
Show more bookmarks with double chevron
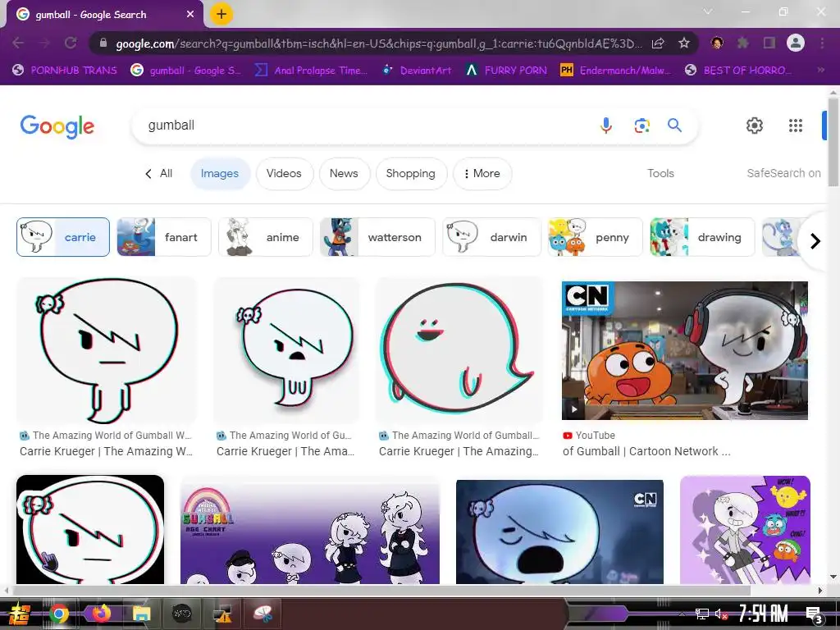(820, 70)
